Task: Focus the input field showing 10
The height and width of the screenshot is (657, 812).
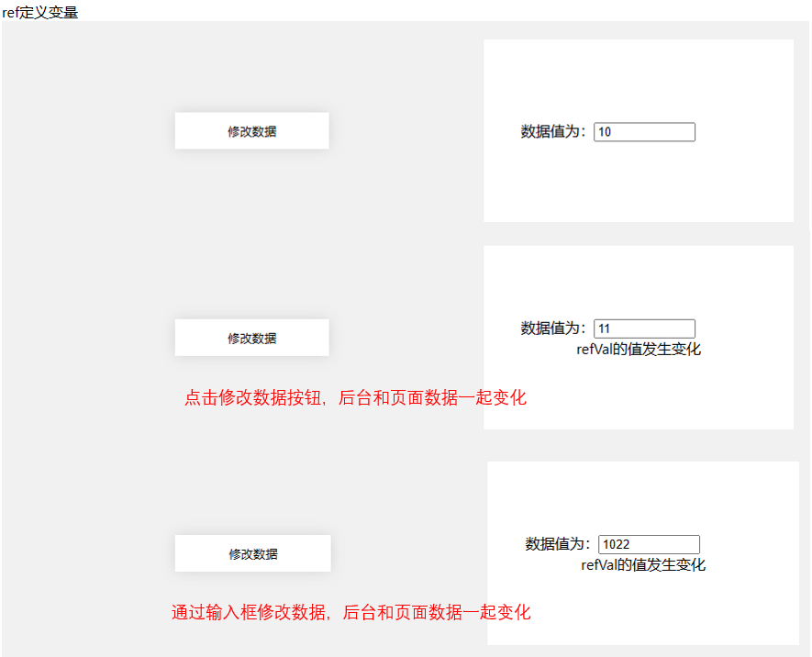Action: (644, 132)
